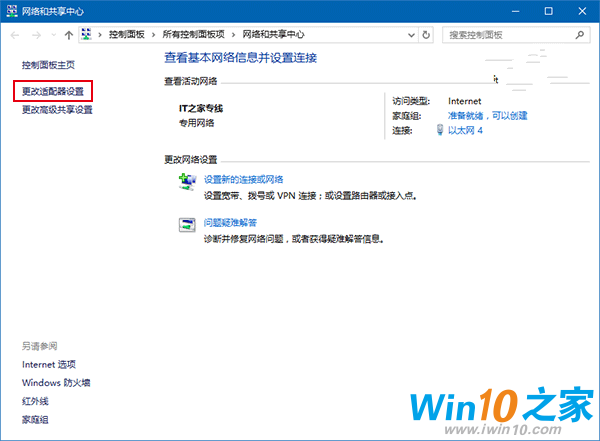Click the 查看基本网络信息并设置连接 heading
Viewport: 600px width, 441px height.
tap(241, 57)
